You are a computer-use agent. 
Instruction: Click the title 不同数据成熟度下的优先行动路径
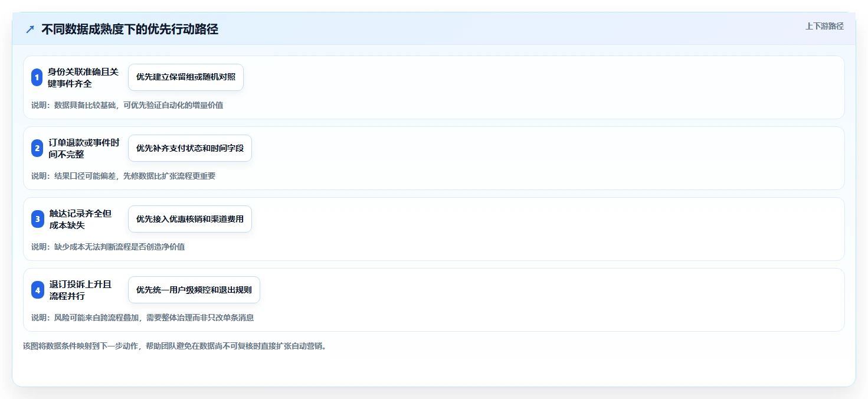(130, 30)
